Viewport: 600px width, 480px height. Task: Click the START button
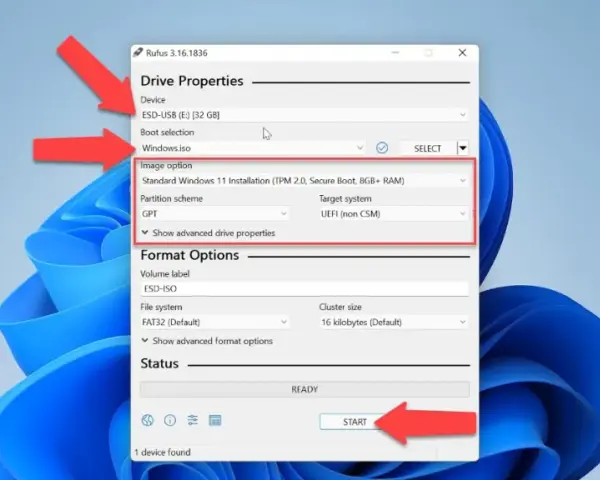[x=355, y=422]
